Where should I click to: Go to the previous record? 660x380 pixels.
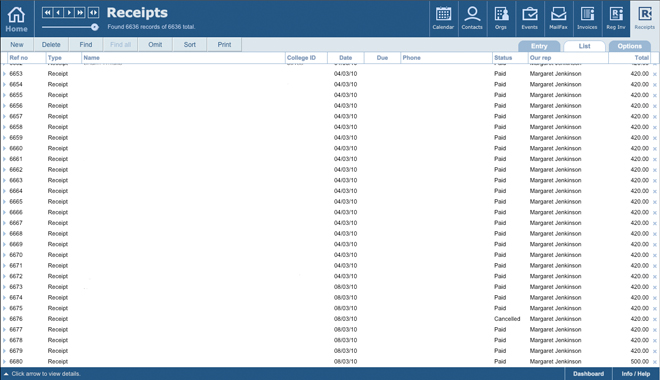(x=58, y=13)
